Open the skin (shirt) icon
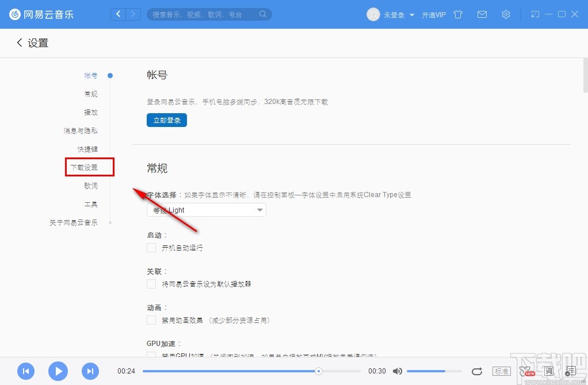588x385 pixels. coord(458,14)
